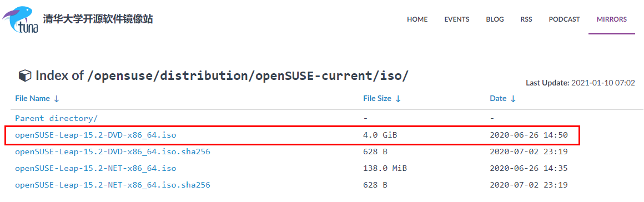The image size is (644, 202).
Task: Download openSUSE-Leap-15.2-NET-x86_64.iso
Action: 95,168
